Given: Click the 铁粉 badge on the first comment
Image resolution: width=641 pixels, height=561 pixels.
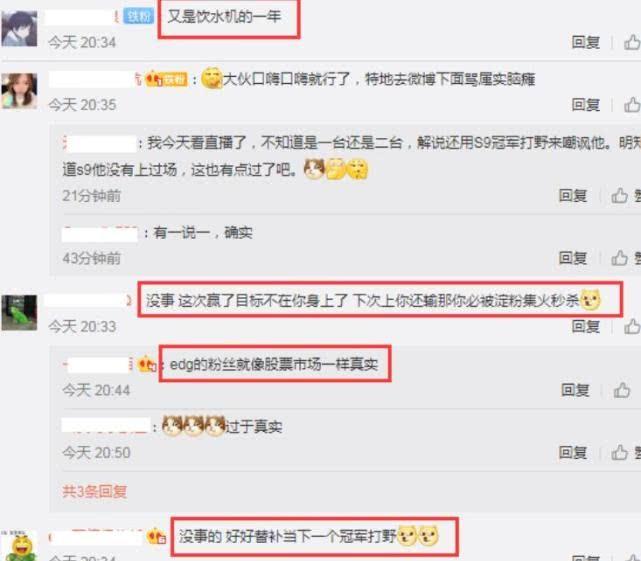Looking at the screenshot, I should pos(138,16).
